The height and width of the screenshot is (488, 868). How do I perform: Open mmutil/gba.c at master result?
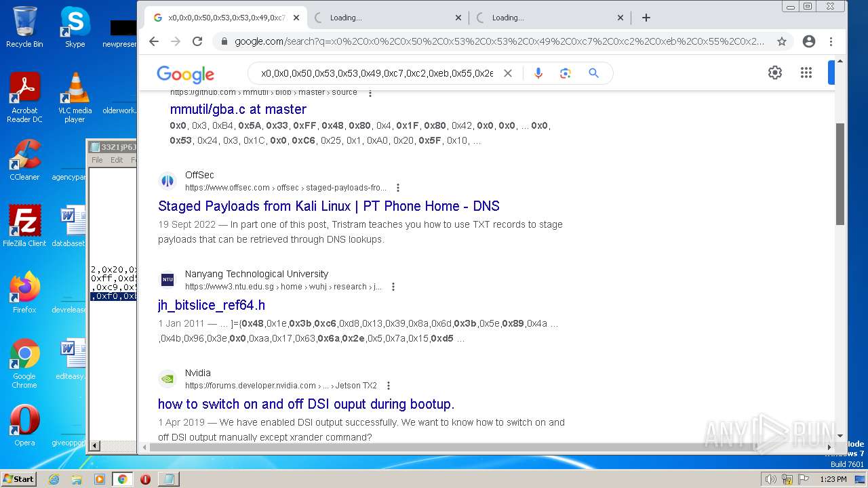pos(238,109)
